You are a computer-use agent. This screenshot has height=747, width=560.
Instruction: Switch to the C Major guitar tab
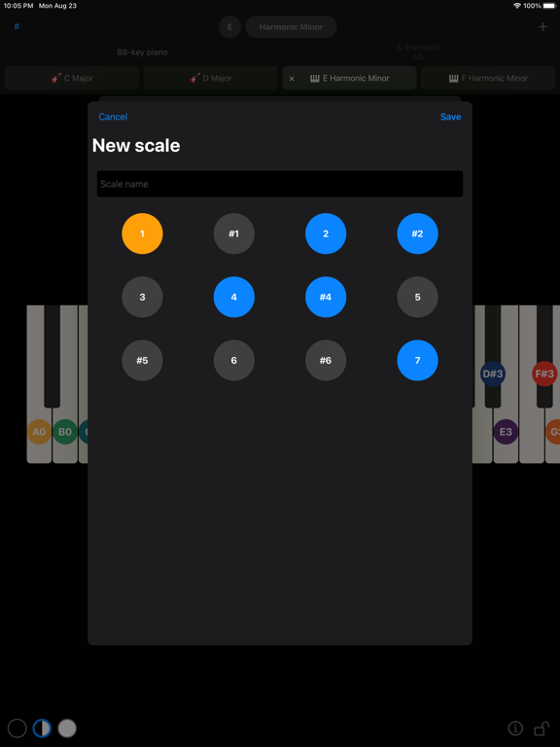click(72, 78)
